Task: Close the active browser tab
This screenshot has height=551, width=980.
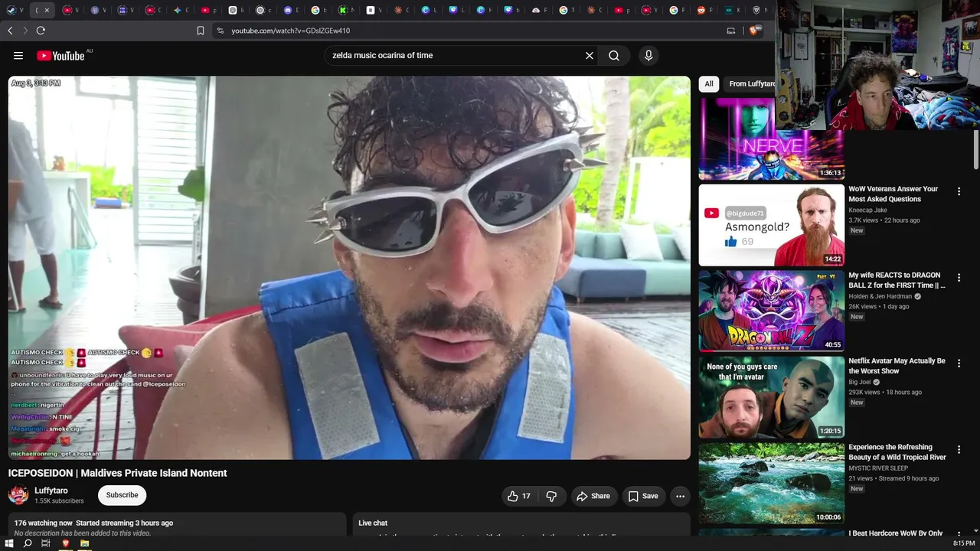Action: tap(47, 10)
